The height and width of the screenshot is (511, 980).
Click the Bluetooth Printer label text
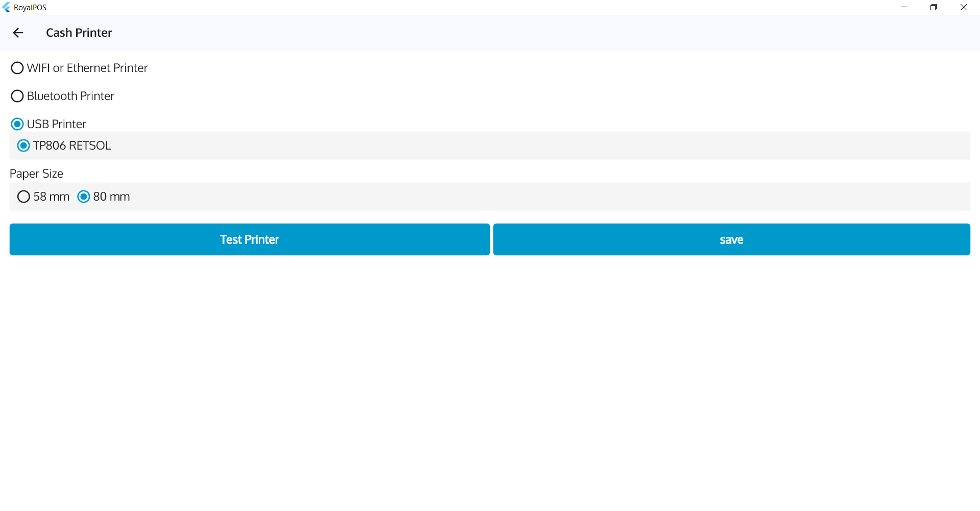[x=70, y=95]
